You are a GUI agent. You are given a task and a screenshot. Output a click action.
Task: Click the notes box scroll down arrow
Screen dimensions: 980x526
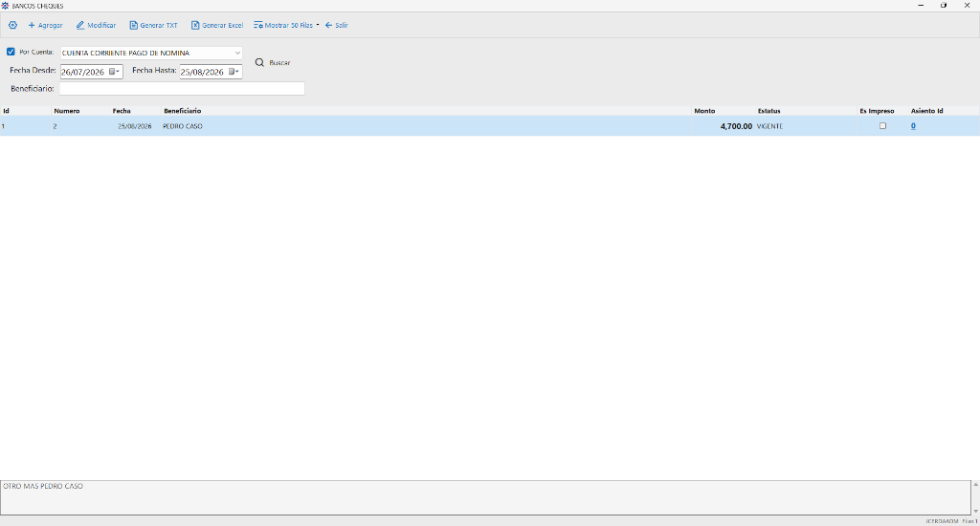975,511
